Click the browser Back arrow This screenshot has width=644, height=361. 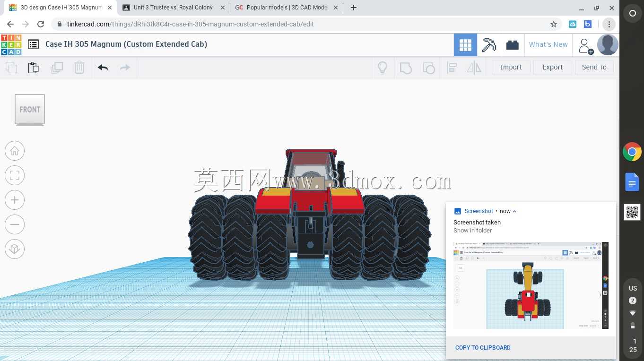click(x=10, y=24)
